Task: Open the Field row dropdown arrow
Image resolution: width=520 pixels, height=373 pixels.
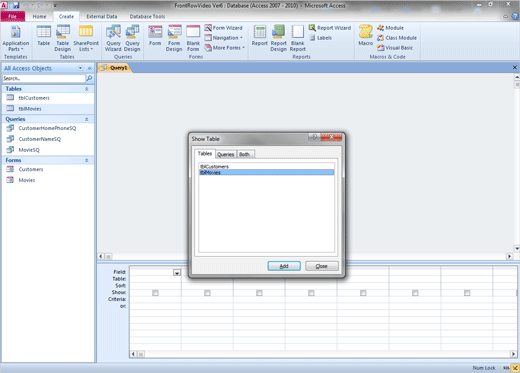Action: point(177,273)
